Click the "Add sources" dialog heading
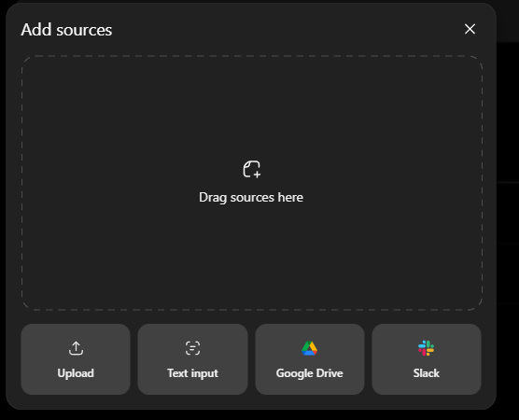Viewport: 519px width, 420px height. 66,30
